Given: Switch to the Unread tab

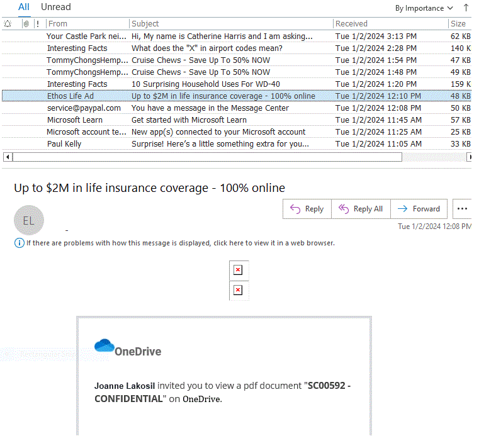Looking at the screenshot, I should point(55,7).
